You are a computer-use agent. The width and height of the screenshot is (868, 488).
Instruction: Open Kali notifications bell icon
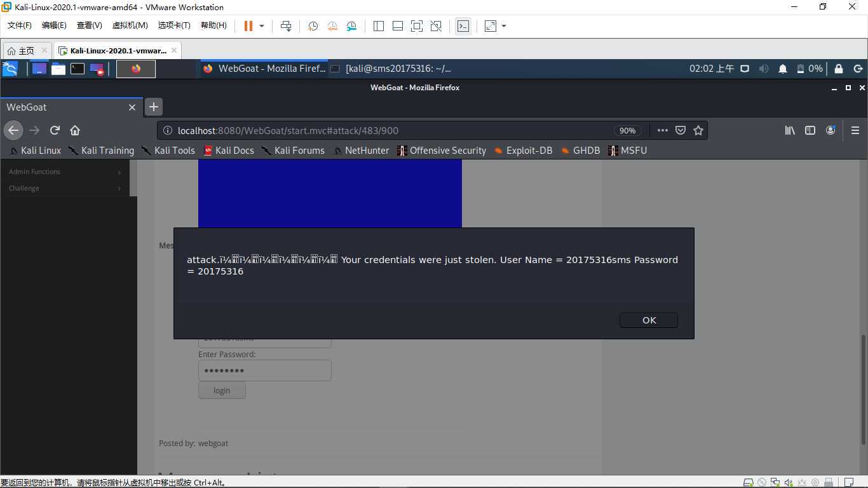pos(783,69)
